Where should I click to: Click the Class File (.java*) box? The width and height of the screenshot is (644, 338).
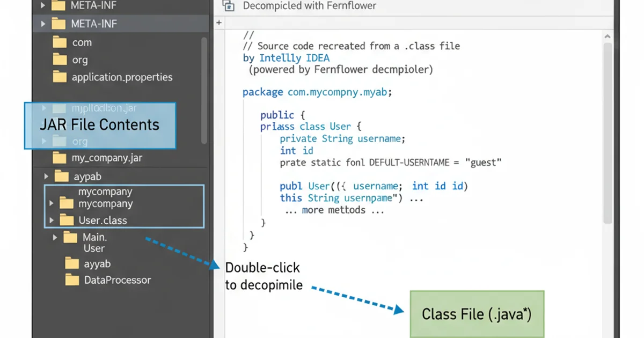477,314
